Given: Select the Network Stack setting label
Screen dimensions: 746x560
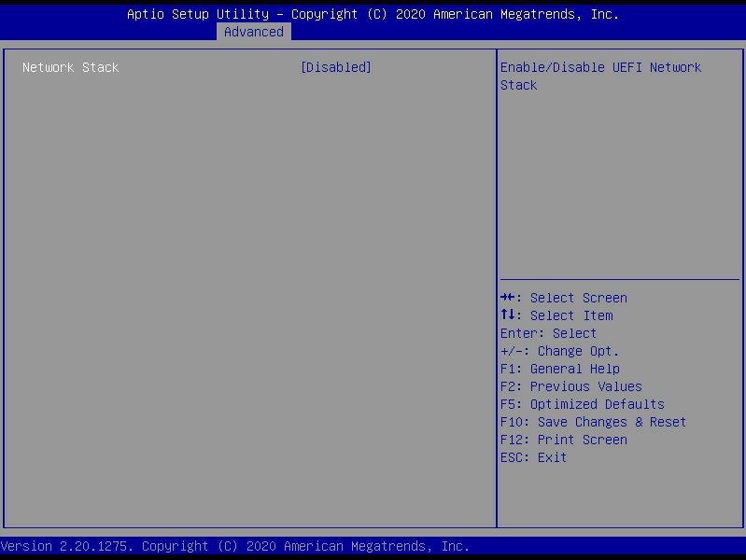Looking at the screenshot, I should pos(70,67).
